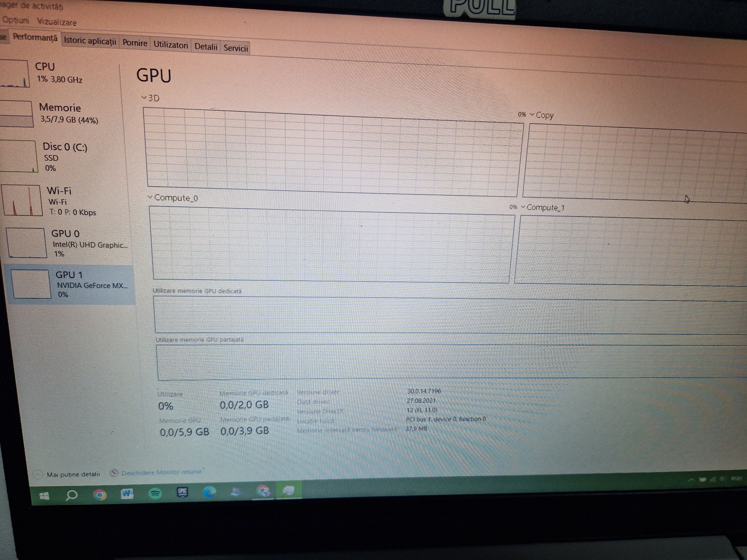The height and width of the screenshot is (560, 747).
Task: Click the 0,0/2,0 GB dedicated memory value
Action: 244,405
